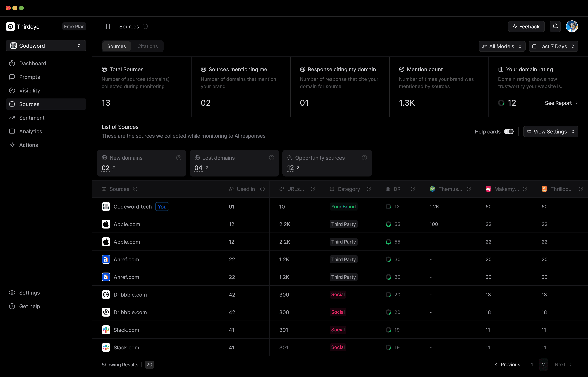The image size is (588, 377).
Task: Click help icon beside Category column
Action: (369, 189)
